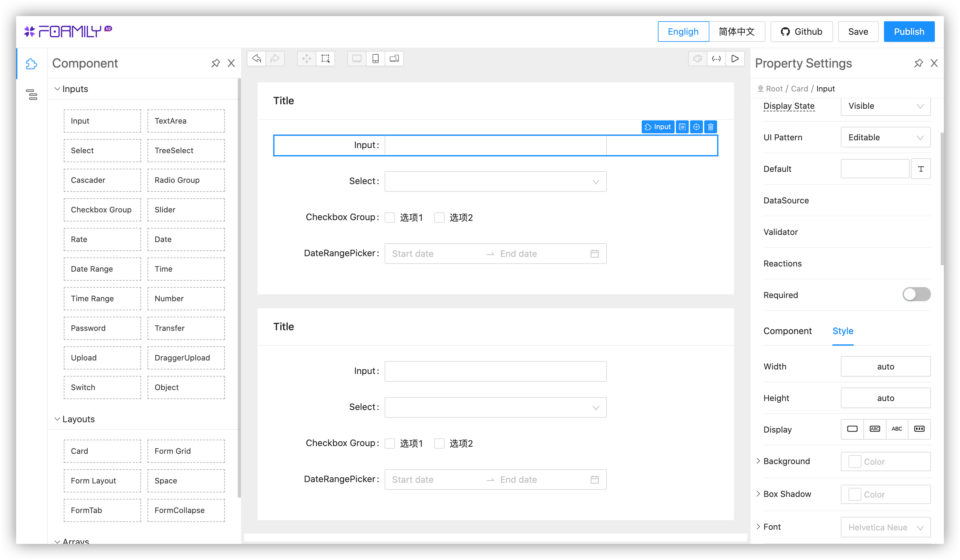Click the desktop preview icon in toolbar
This screenshot has height=560, width=960.
[357, 59]
